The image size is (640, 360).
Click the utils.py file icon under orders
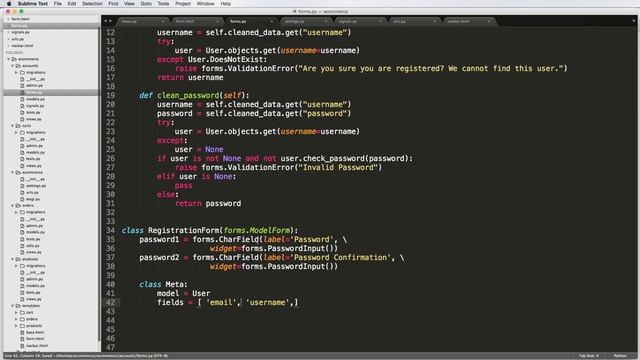22,246
